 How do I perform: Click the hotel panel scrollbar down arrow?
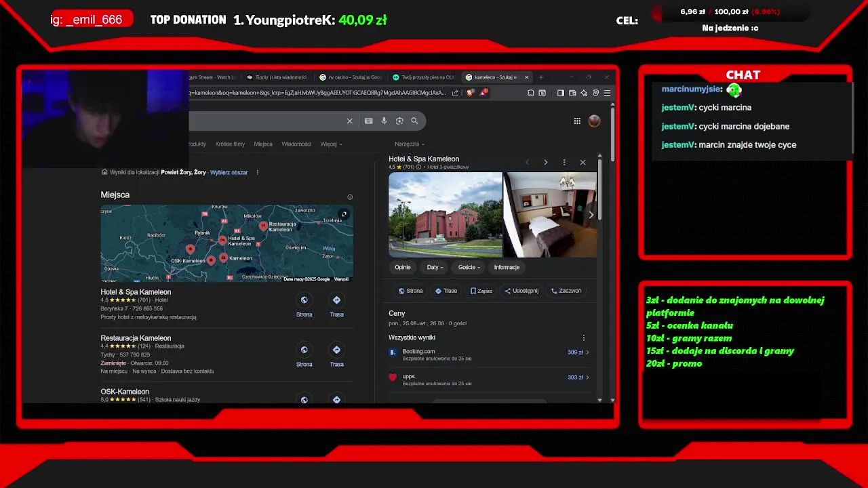click(x=599, y=400)
